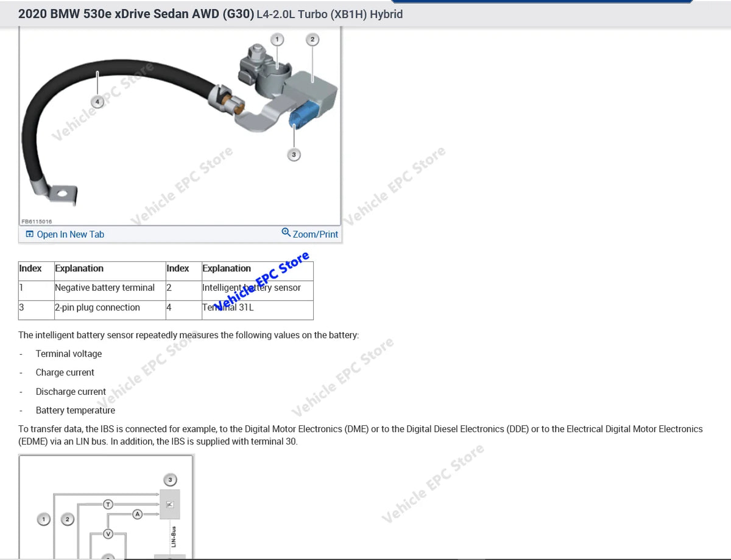The height and width of the screenshot is (560, 731).
Task: Select the 'Terminal 31L' table cell
Action: 257,310
